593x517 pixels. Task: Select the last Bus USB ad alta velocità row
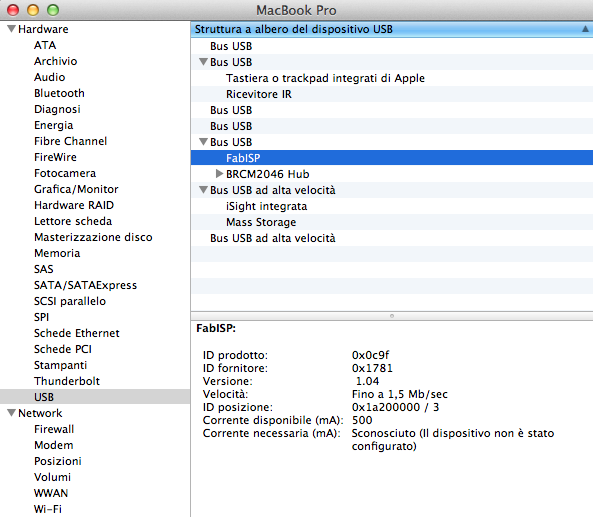(392, 238)
